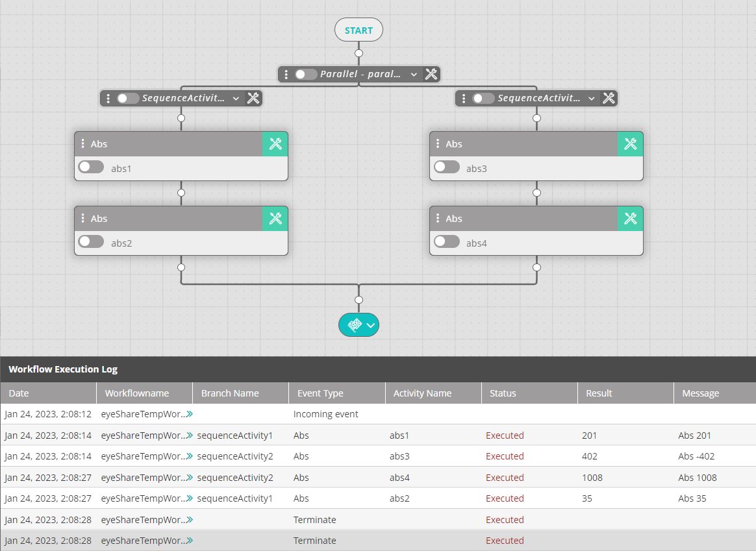Select 'Abs 35' message cell
This screenshot has width=756, height=551.
click(x=692, y=498)
